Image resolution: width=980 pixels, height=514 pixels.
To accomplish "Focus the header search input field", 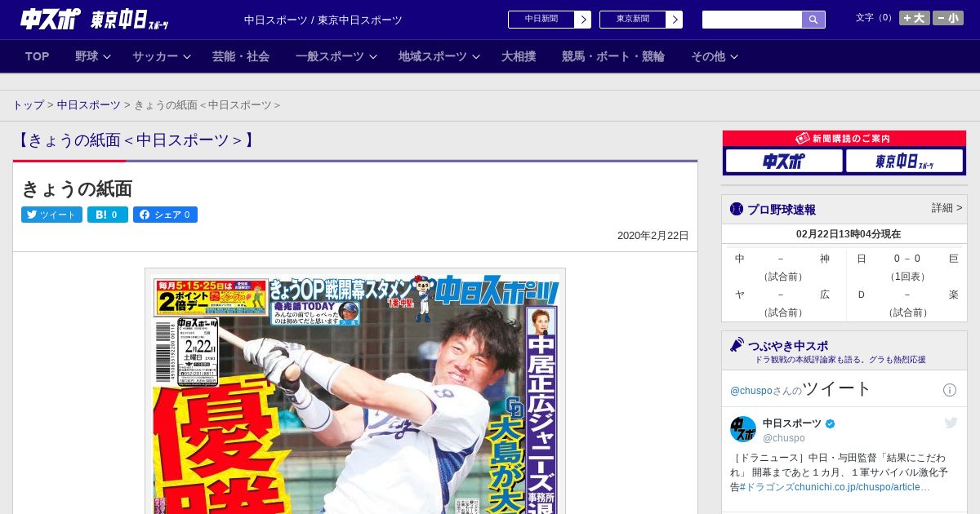I will (x=752, y=20).
